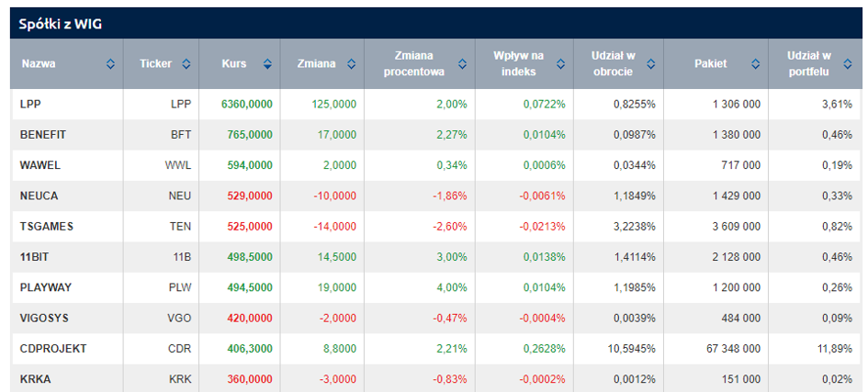868x392 pixels.
Task: Click the index impact 0,2628%
Action: click(x=545, y=349)
